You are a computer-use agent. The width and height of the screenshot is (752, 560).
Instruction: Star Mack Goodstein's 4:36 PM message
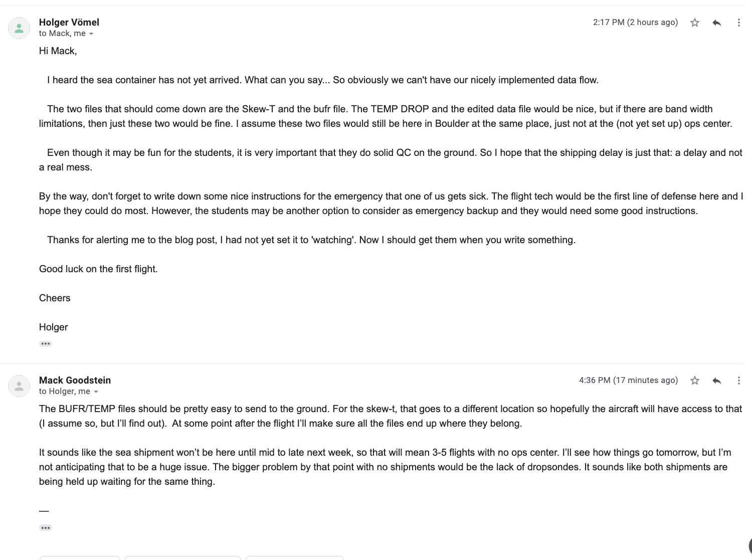tap(695, 381)
